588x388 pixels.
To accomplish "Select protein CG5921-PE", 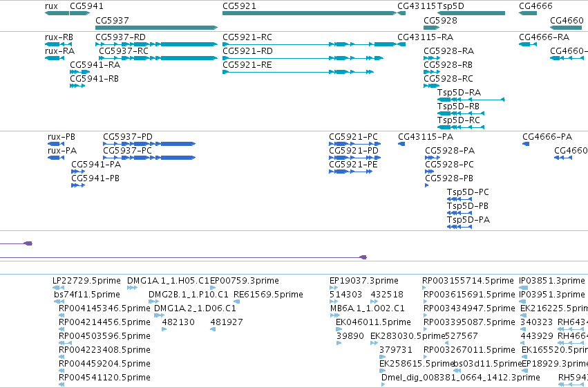I will 350,172.
